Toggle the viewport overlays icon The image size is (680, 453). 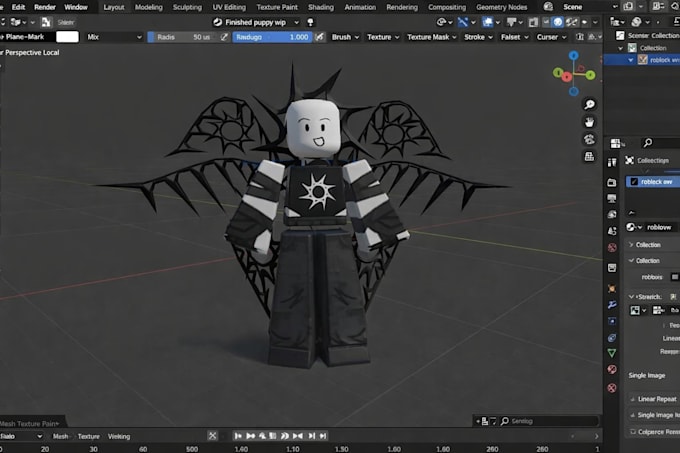click(487, 22)
